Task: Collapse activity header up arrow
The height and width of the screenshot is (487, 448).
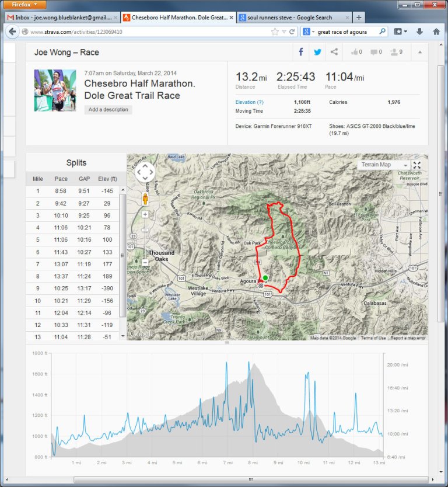Action: click(420, 52)
